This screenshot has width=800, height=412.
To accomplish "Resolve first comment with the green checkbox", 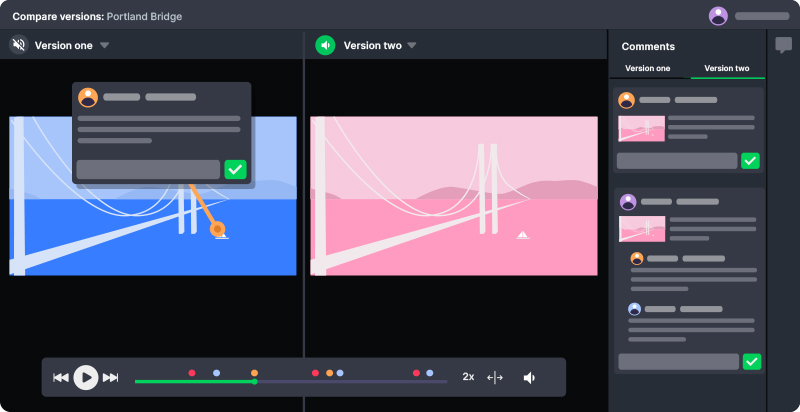I will point(750,160).
